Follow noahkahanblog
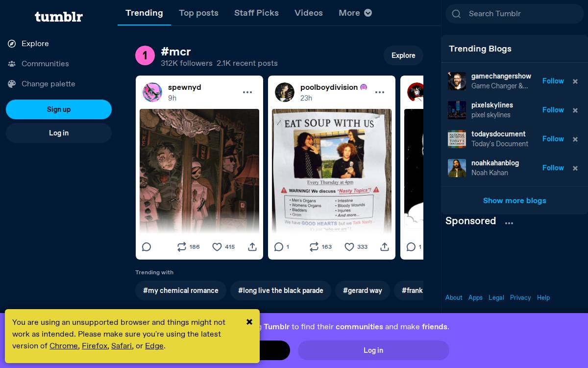The height and width of the screenshot is (368, 588). pos(553,168)
